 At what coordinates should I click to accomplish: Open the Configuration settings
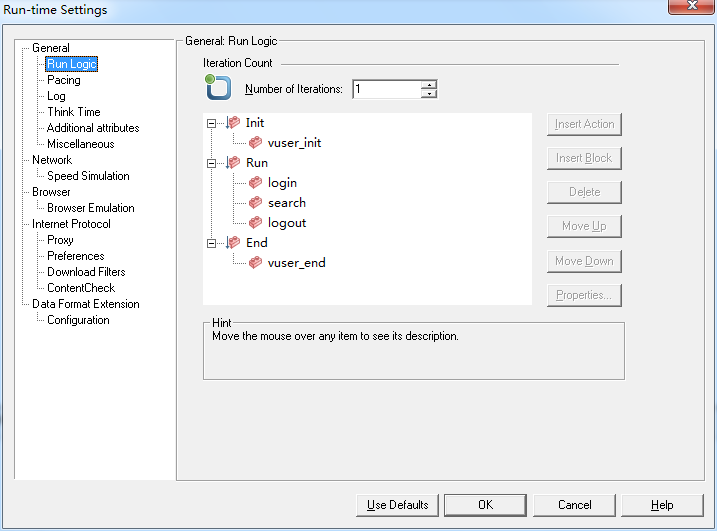tap(78, 320)
